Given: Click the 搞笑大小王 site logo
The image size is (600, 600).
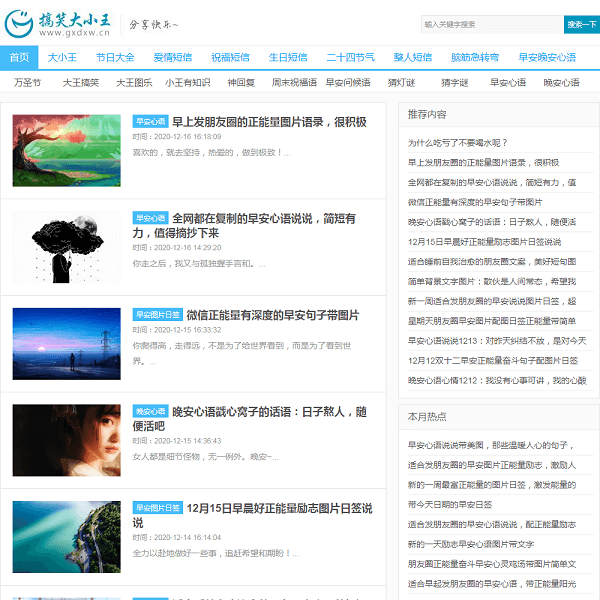Looking at the screenshot, I should coord(57,24).
